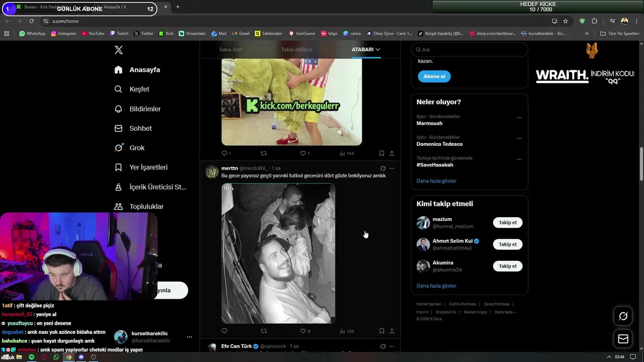View analytics of kick.com/berkegulerr post

[342, 153]
